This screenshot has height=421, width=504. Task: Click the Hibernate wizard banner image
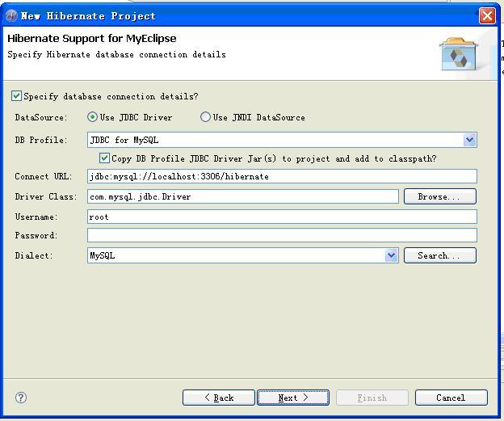[x=458, y=55]
